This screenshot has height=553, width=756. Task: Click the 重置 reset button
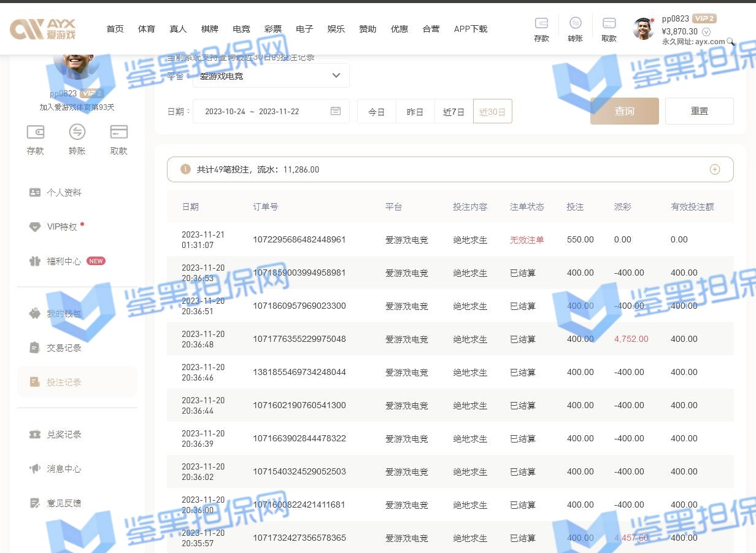[699, 111]
